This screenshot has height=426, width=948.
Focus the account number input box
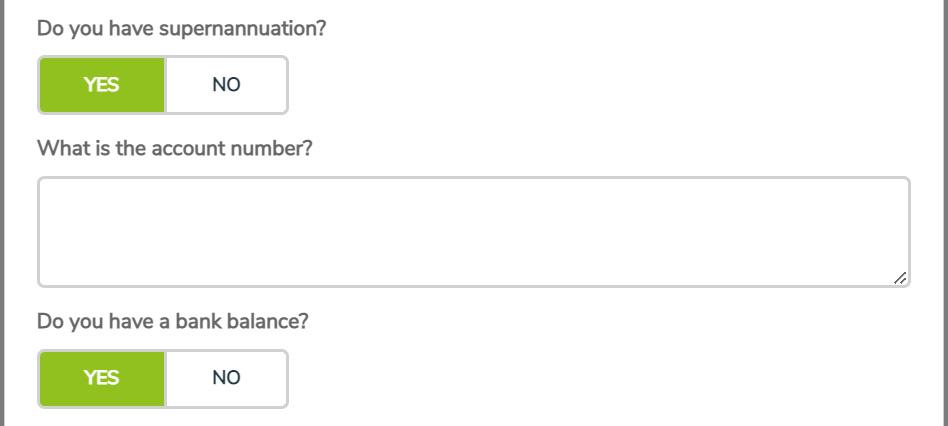click(473, 232)
